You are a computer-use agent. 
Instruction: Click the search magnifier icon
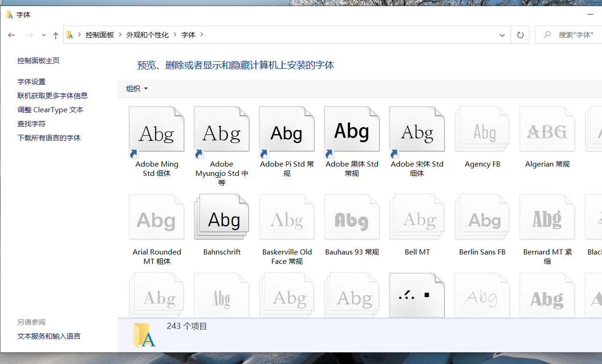547,35
